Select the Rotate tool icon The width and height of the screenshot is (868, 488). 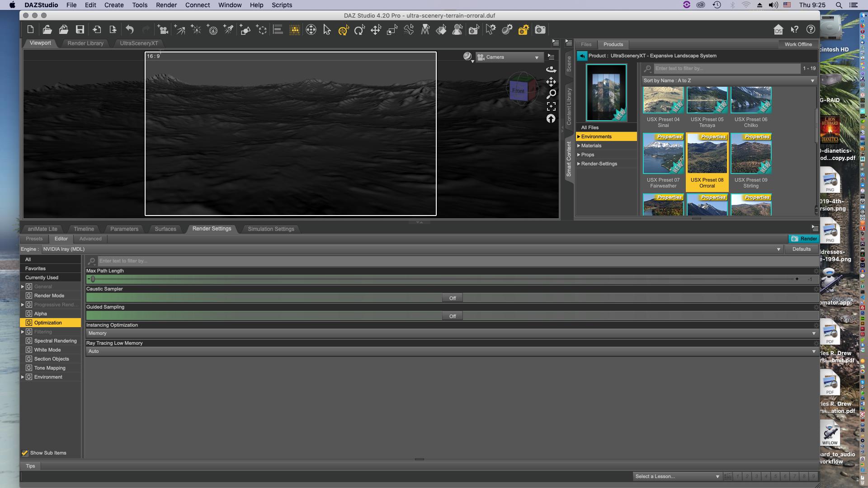[359, 30]
